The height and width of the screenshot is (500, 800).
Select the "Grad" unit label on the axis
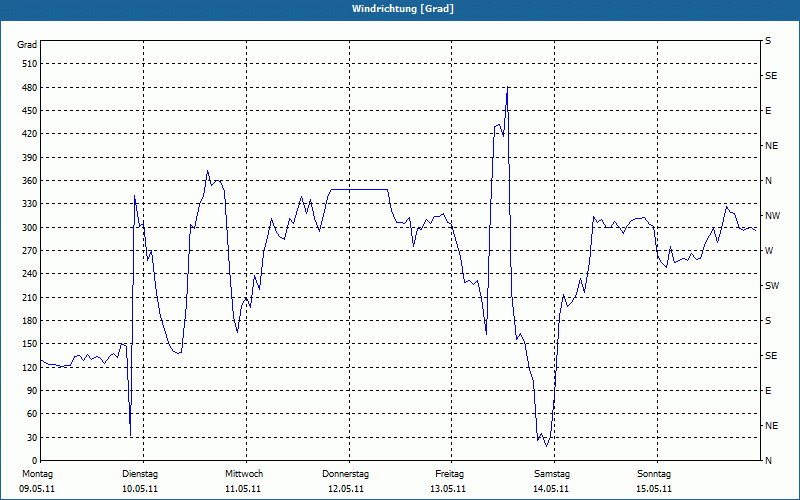tap(27, 44)
